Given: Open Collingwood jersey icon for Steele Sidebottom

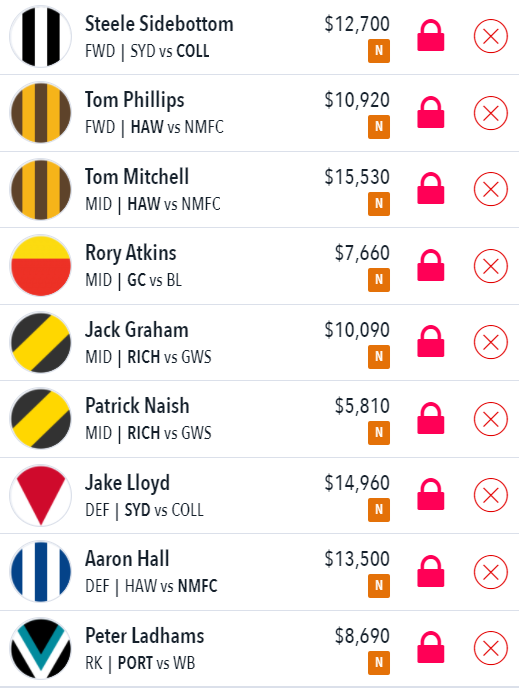Looking at the screenshot, I should [x=40, y=36].
